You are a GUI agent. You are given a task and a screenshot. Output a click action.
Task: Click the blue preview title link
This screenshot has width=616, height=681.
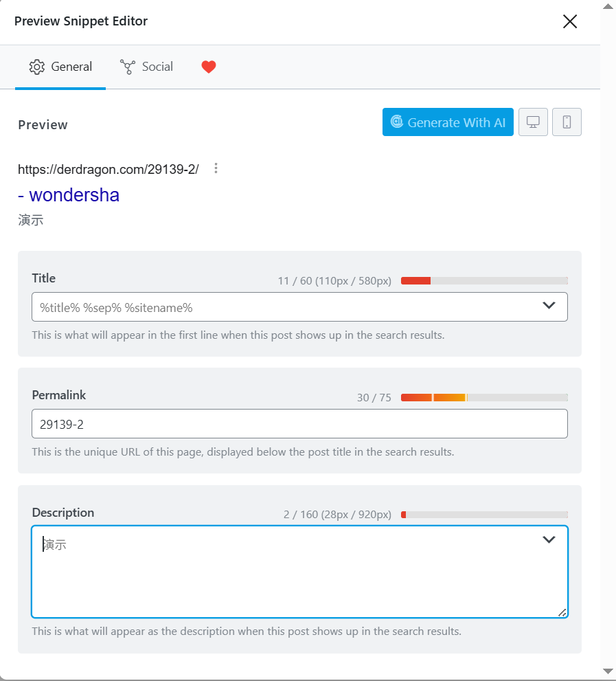pyautogui.click(x=69, y=195)
